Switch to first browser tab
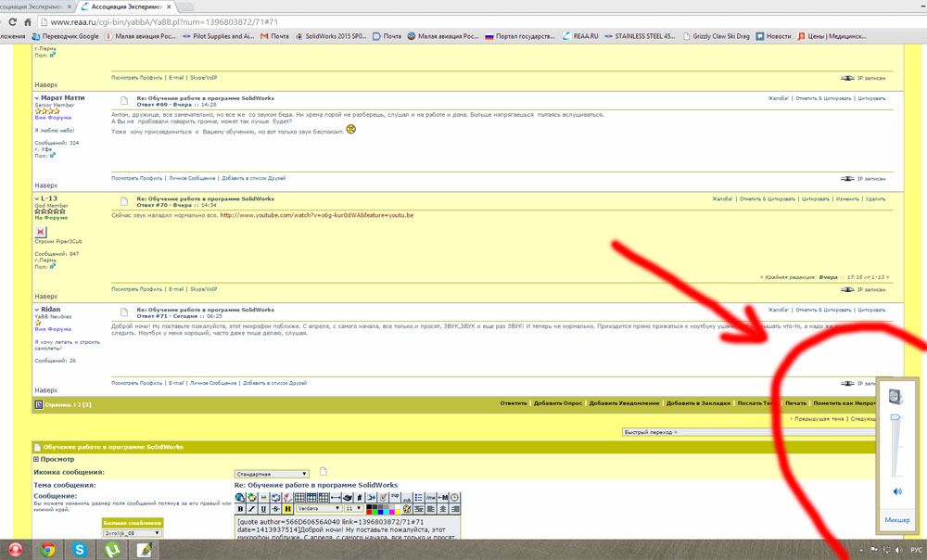The height and width of the screenshot is (560, 927). (x=34, y=6)
